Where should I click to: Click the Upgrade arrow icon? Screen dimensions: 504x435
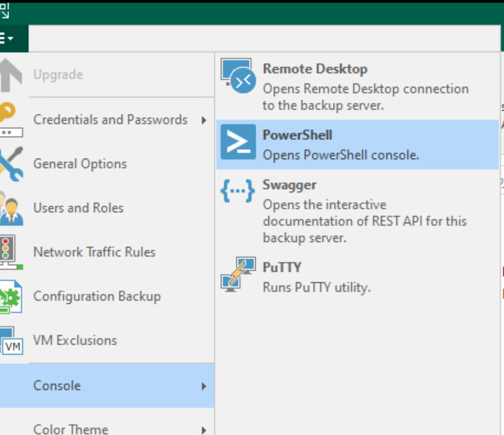11,75
